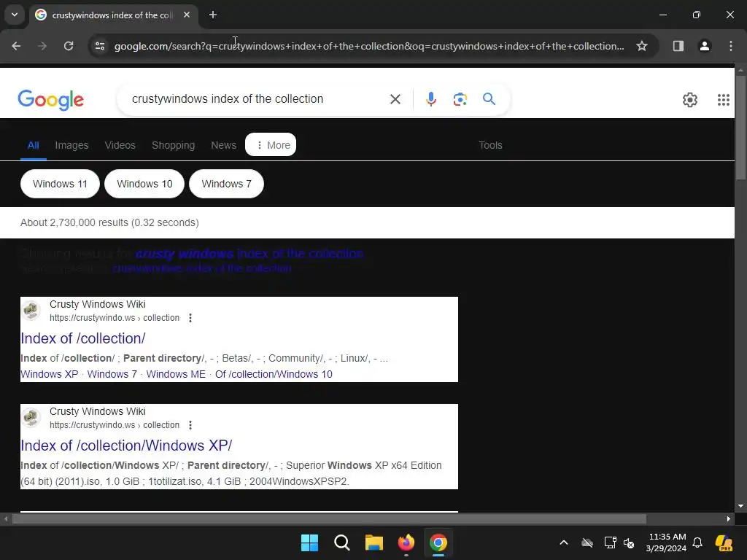Click the horizontal scrollbar thumb
This screenshot has width=747, height=560.
pos(329,519)
